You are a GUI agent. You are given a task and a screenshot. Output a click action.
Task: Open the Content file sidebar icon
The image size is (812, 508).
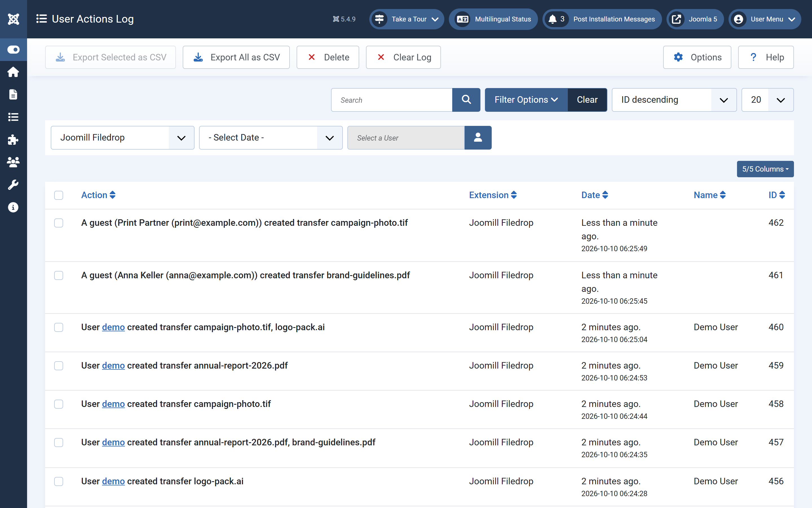click(x=14, y=95)
